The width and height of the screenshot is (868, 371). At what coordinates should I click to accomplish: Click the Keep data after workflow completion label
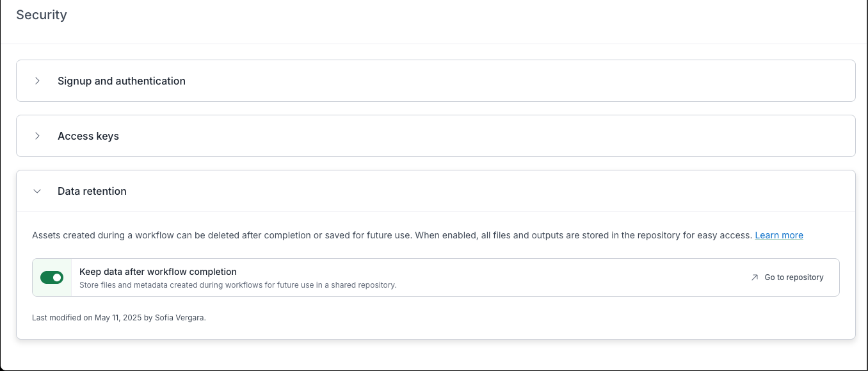click(158, 272)
